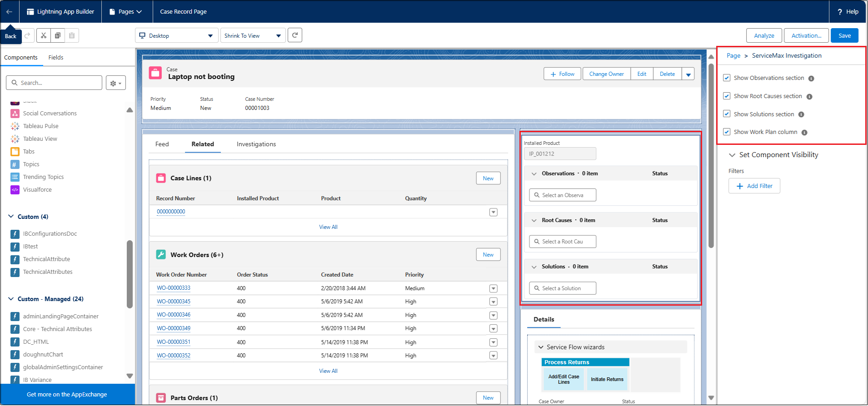Viewport: 868px width, 406px height.
Task: Open the Related tab
Action: 203,144
